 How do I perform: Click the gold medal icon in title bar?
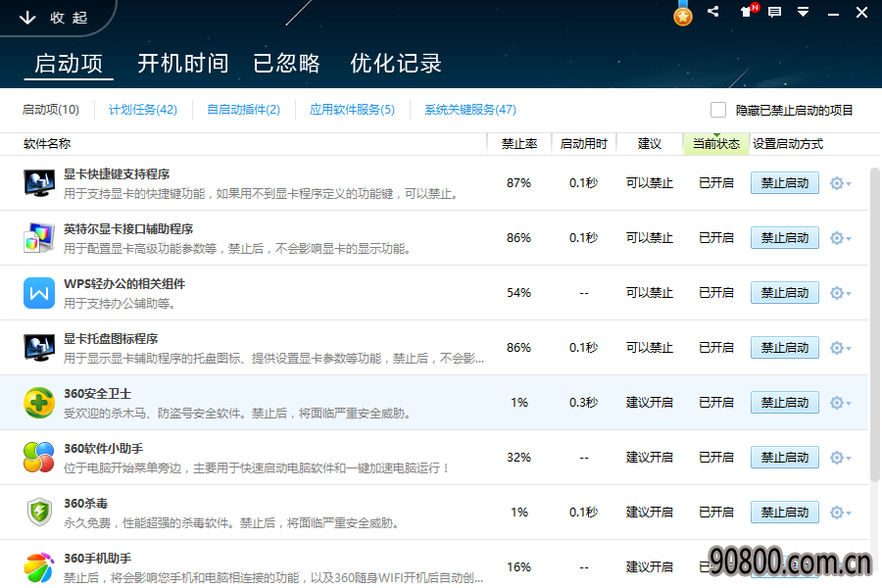click(683, 14)
